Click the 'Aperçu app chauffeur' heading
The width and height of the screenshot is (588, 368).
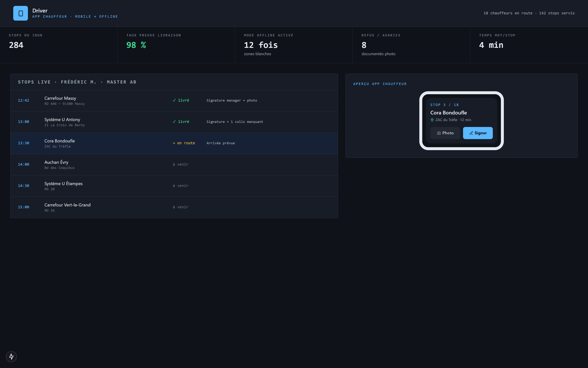[x=380, y=84]
